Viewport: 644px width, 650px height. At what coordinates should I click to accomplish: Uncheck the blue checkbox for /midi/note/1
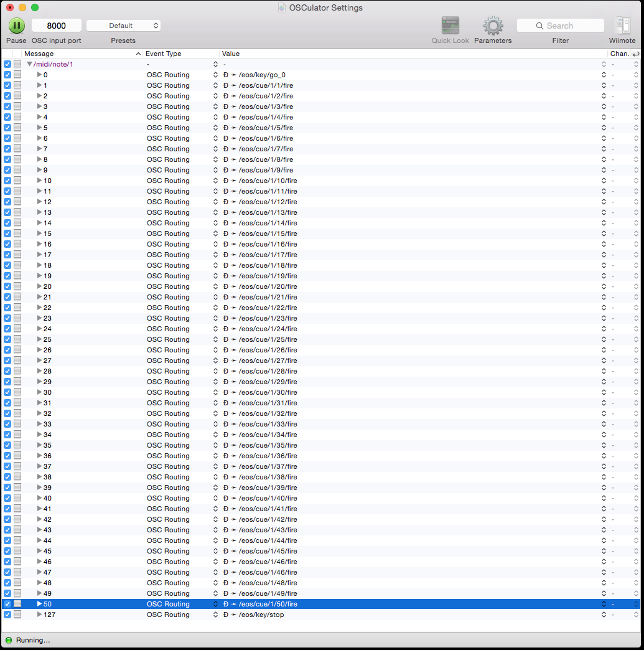click(7, 64)
